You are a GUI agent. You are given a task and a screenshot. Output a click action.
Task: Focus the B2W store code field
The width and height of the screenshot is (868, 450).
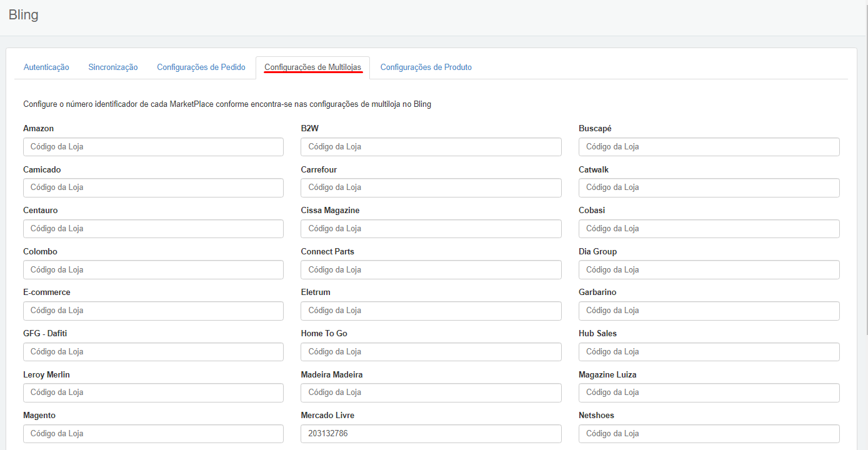tap(431, 147)
